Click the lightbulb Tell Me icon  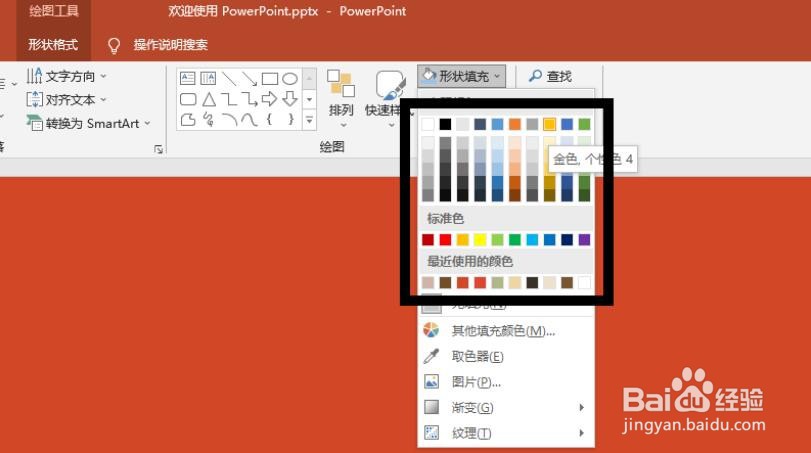[114, 46]
